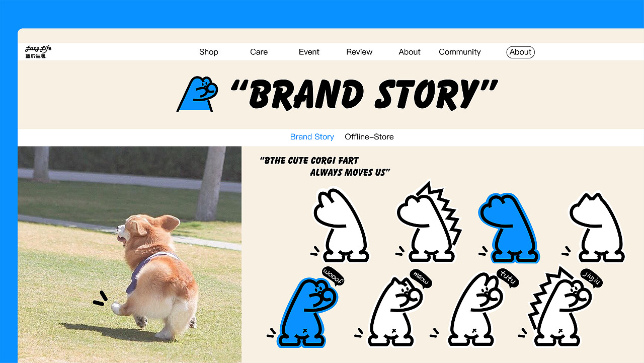This screenshot has width=644, height=363.
Task: Select the white spiky-back character in the top row
Action: tap(429, 222)
